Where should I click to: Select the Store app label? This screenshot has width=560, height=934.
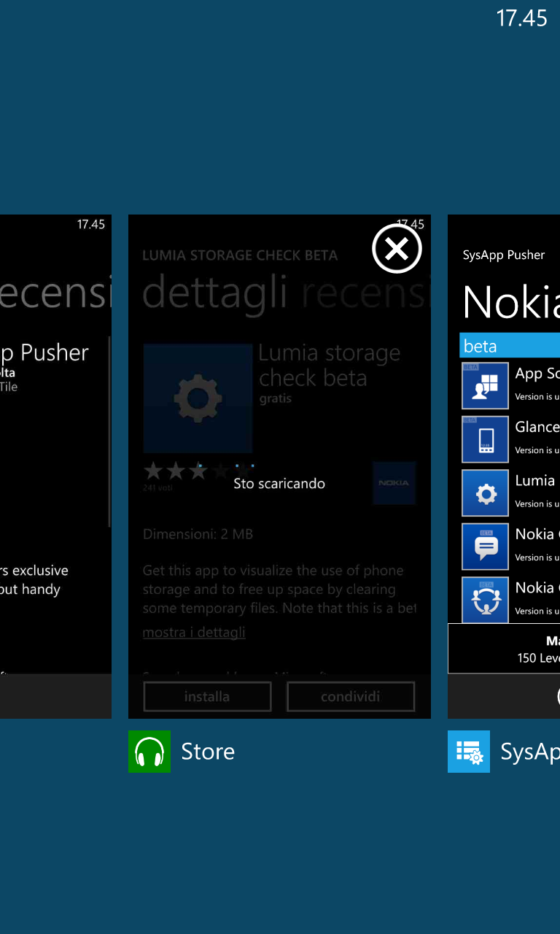pos(208,752)
